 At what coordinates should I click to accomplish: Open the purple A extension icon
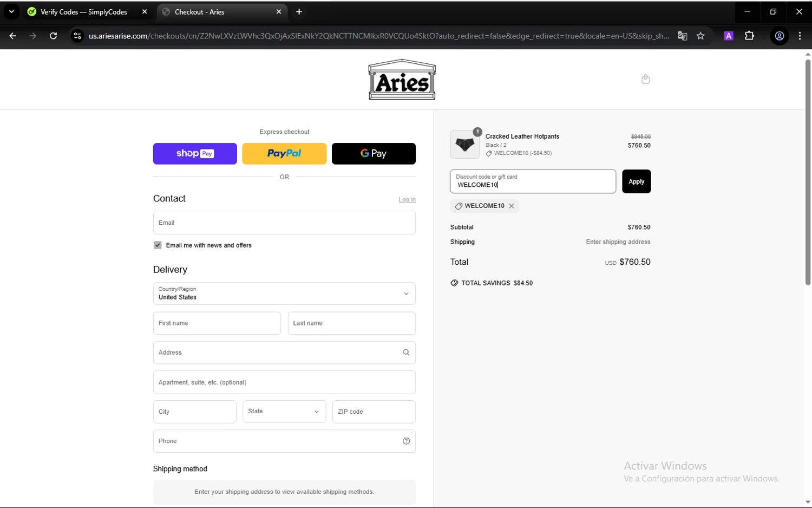coord(729,36)
